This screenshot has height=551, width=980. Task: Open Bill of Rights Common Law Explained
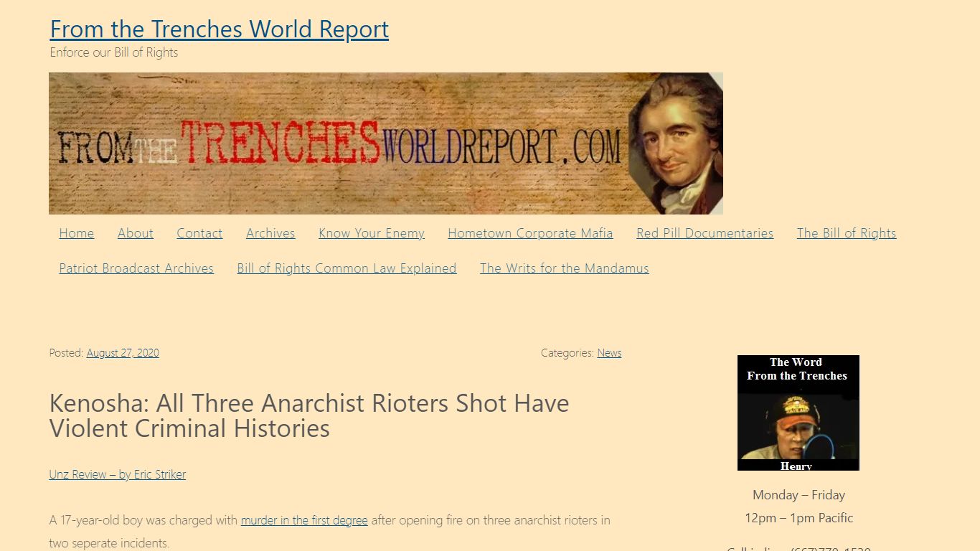[x=347, y=268]
